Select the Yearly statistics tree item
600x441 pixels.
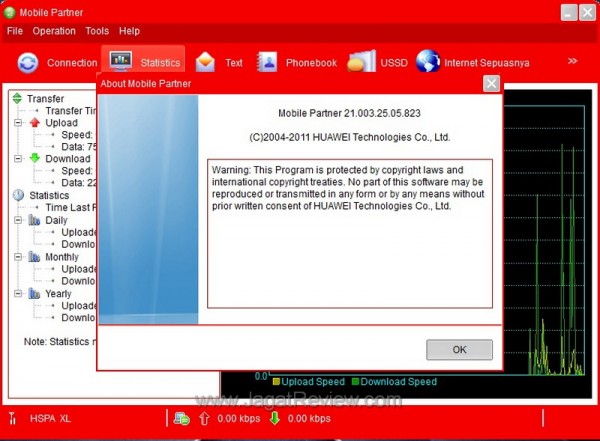point(58,294)
